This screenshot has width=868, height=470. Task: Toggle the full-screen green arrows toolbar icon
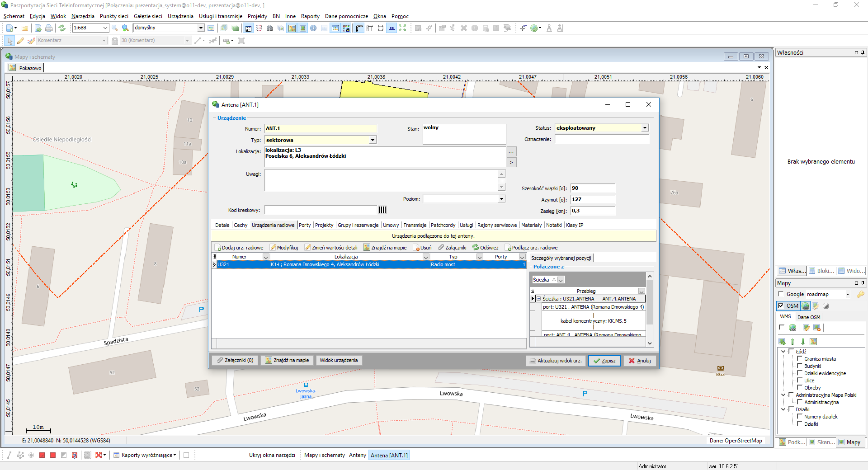click(402, 28)
